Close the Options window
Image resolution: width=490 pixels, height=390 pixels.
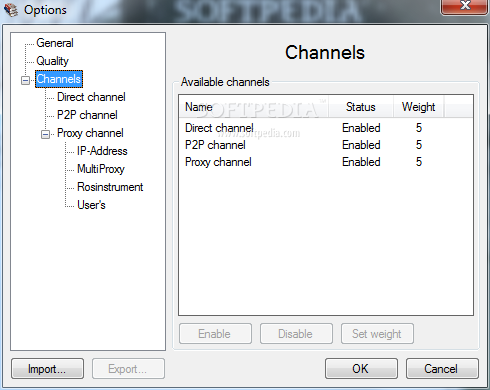coord(465,6)
